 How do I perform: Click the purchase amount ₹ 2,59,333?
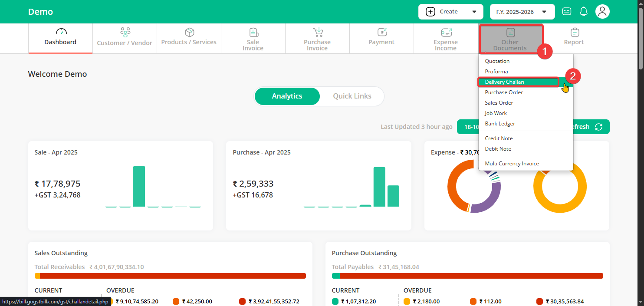pyautogui.click(x=253, y=184)
